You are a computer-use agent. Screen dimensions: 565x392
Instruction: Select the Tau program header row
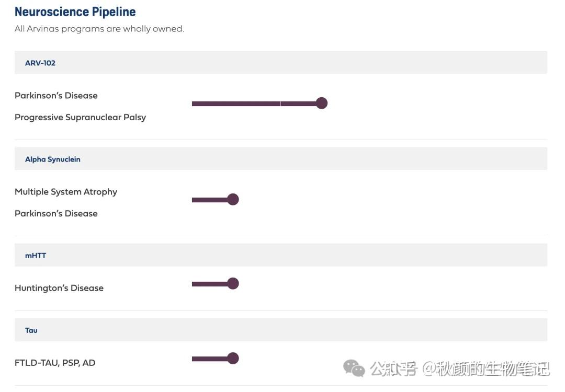[31, 330]
